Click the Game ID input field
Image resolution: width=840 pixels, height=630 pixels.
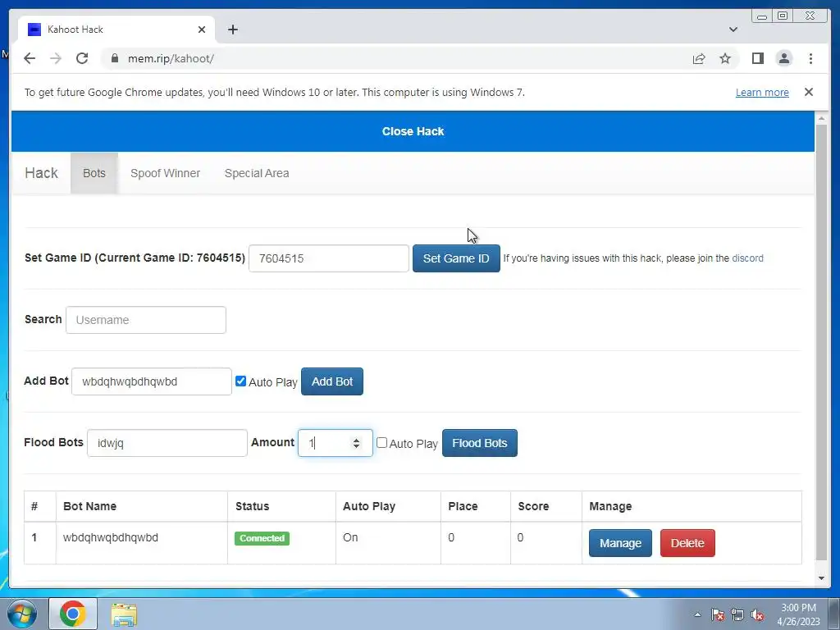328,258
